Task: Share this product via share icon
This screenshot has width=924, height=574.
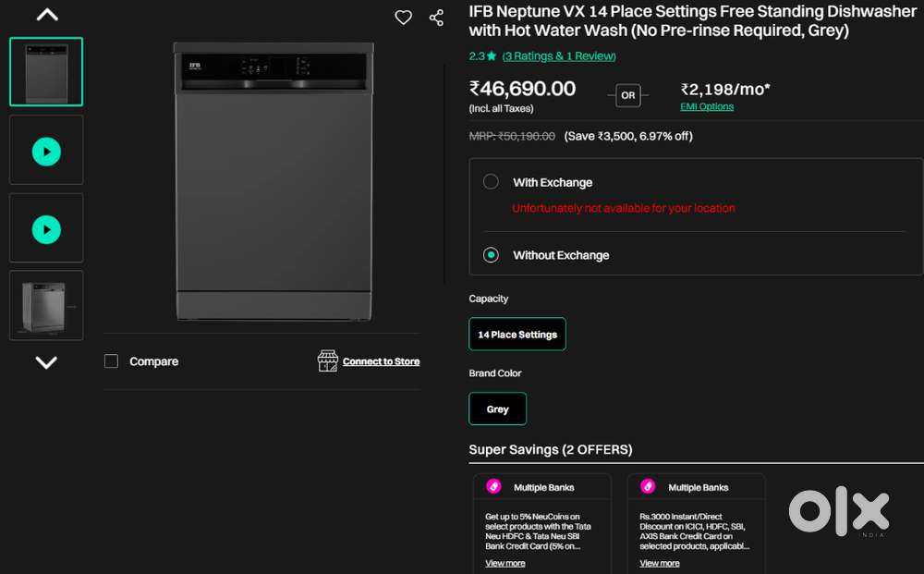Action: click(x=437, y=18)
